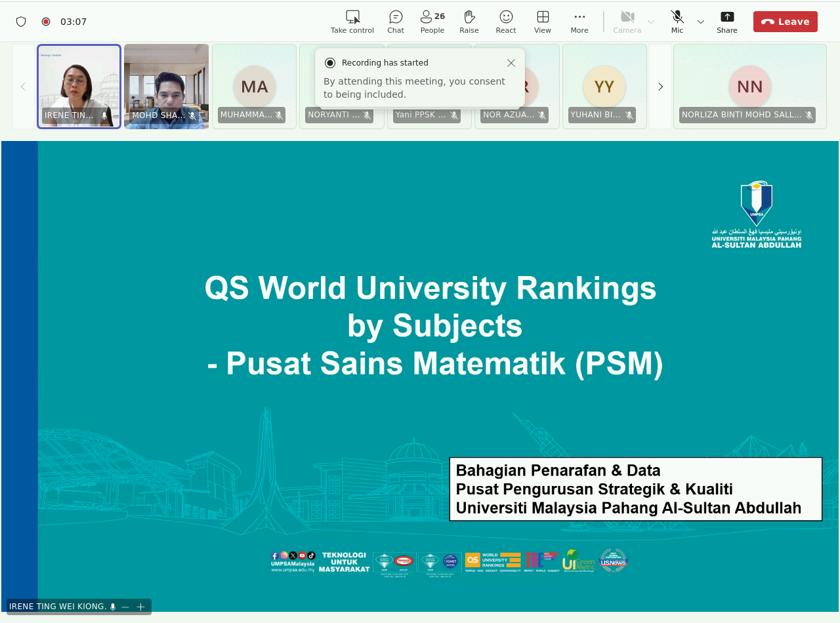Click the Teknologi Untuk Masyarakat logo
Image resolution: width=840 pixels, height=623 pixels.
coord(345,562)
